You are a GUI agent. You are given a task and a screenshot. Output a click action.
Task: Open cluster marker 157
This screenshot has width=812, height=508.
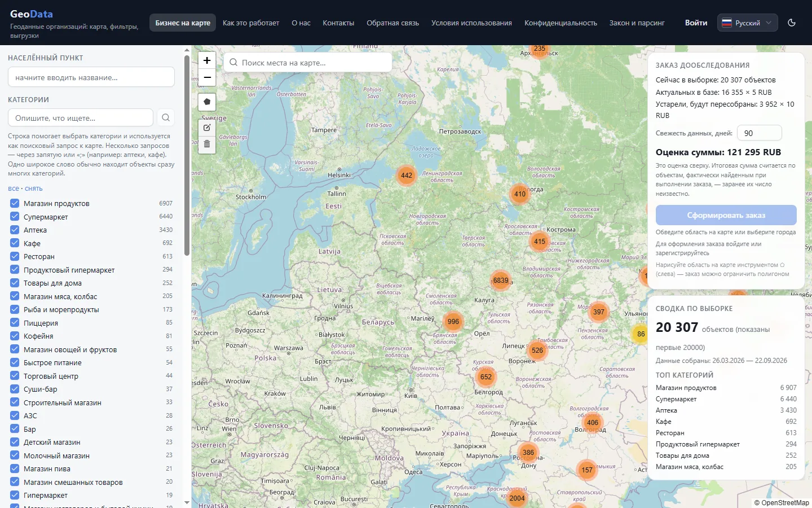(587, 470)
